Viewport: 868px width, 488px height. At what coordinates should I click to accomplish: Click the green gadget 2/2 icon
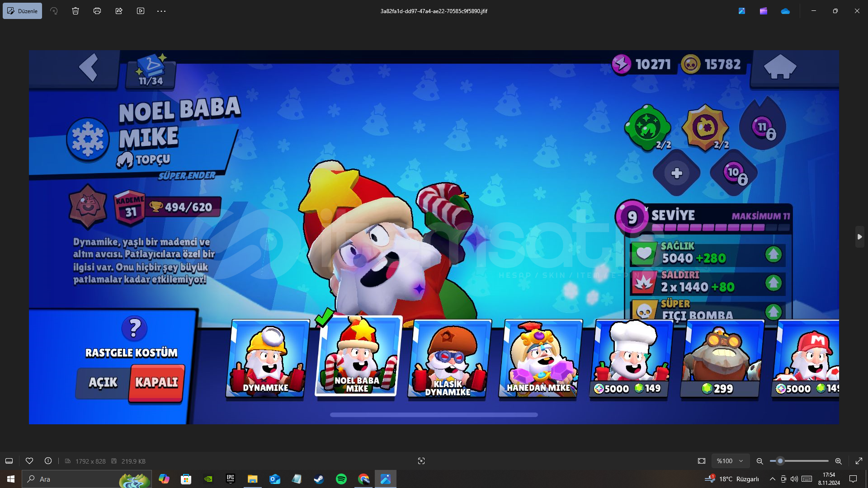tap(648, 127)
